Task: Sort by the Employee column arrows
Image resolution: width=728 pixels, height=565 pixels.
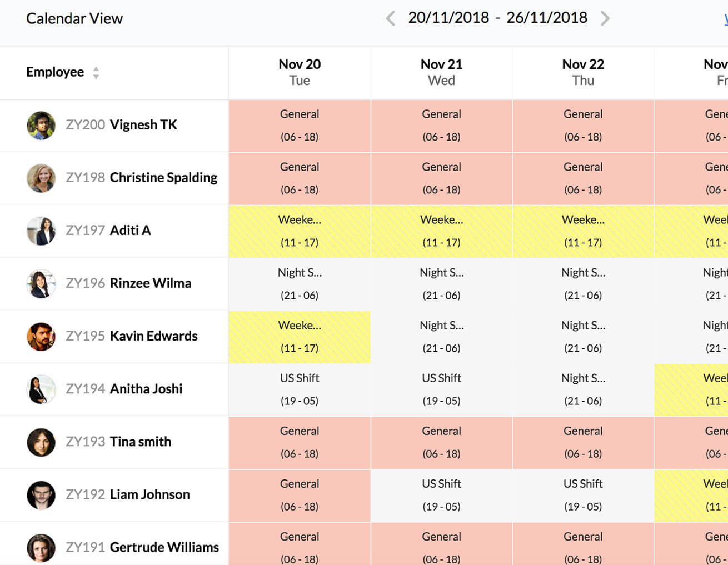Action: 96,73
